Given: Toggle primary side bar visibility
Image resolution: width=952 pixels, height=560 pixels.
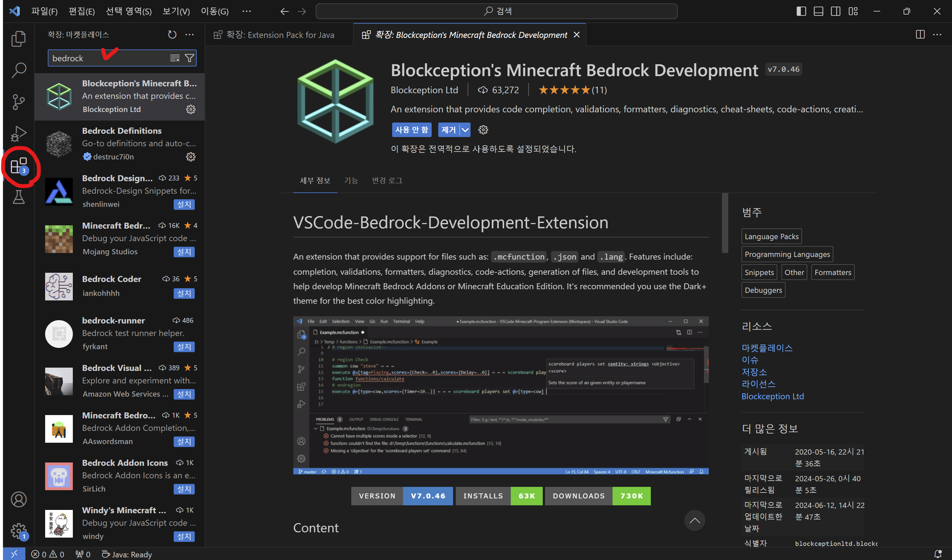Looking at the screenshot, I should (801, 11).
